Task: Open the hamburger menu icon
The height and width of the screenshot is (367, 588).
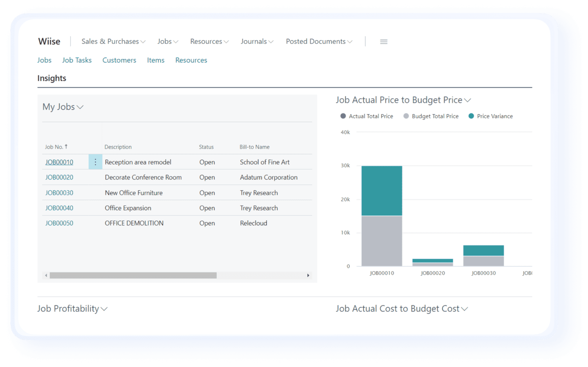Action: pos(383,41)
